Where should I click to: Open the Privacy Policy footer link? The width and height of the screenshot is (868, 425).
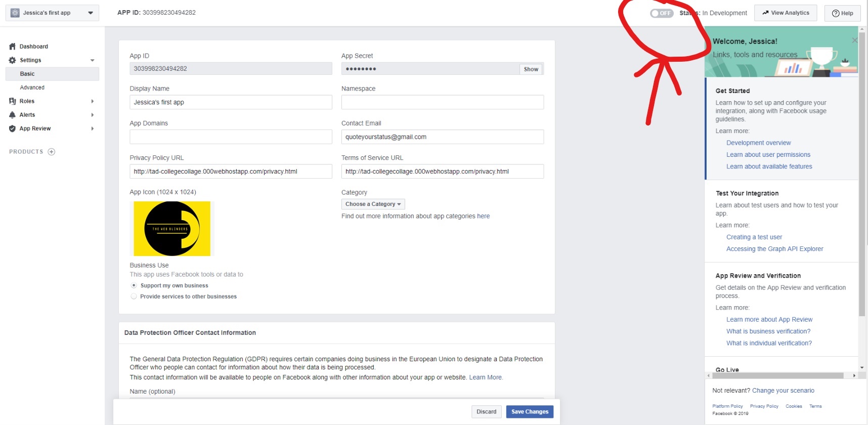764,406
